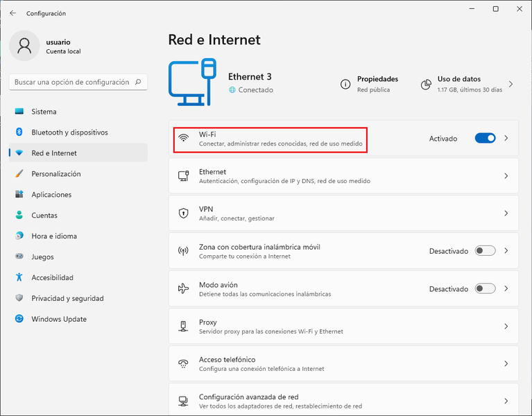Screen dimensions: 532x416
Task: Click the Accesibilidad figure icon
Action: [x=19, y=277]
